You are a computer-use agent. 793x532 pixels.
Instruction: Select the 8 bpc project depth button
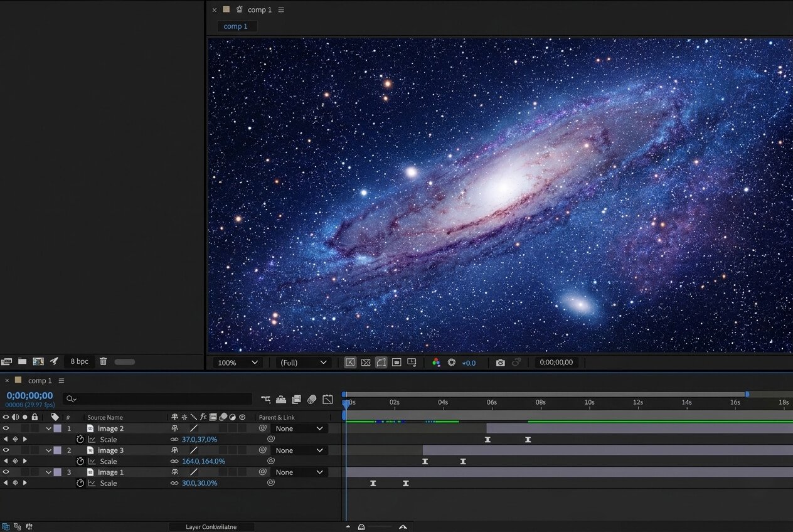coord(79,361)
